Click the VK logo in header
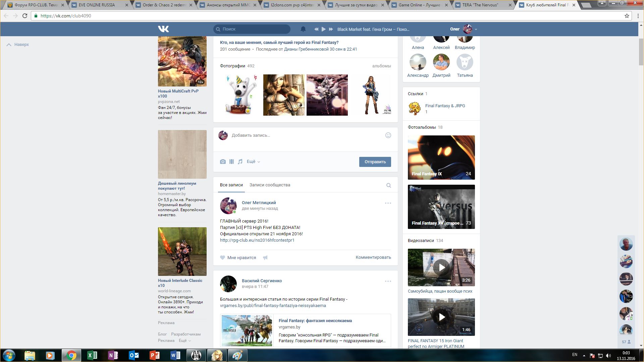Image resolution: width=644 pixels, height=362 pixels. click(x=163, y=29)
